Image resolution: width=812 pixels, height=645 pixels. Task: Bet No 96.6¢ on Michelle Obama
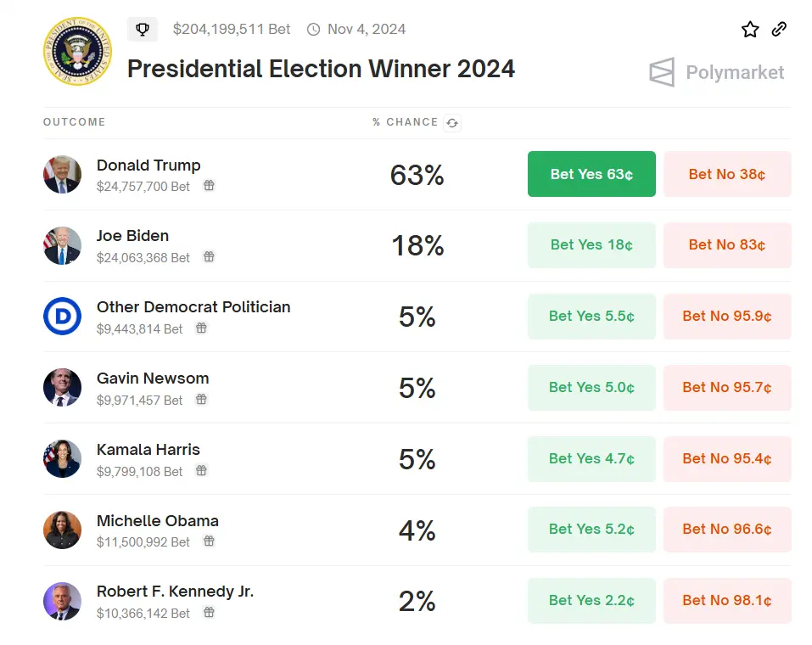(727, 530)
